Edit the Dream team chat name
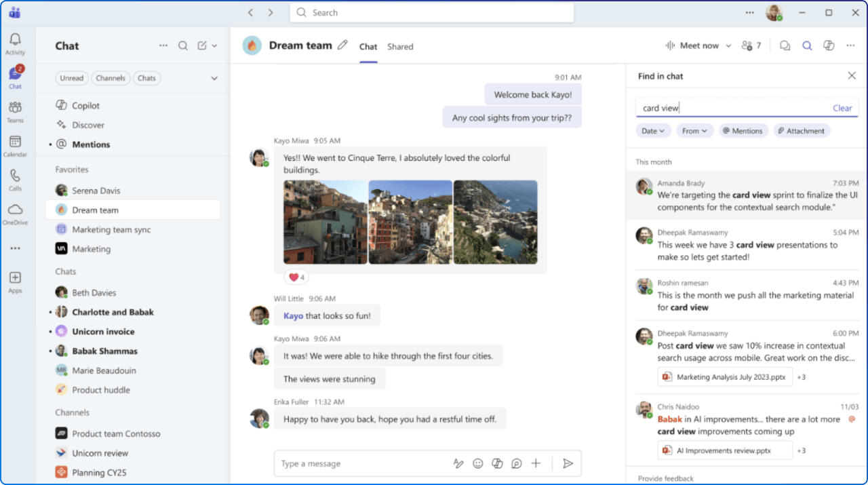 (342, 45)
